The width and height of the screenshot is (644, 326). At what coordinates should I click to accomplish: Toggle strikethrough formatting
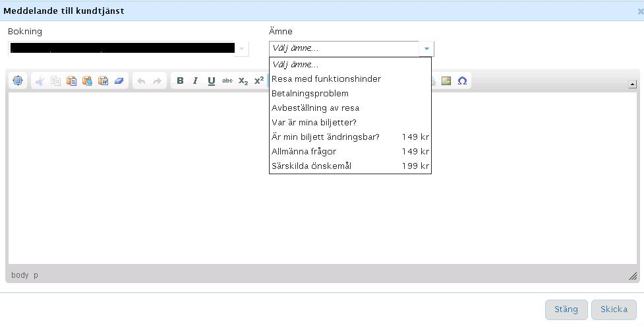click(227, 81)
